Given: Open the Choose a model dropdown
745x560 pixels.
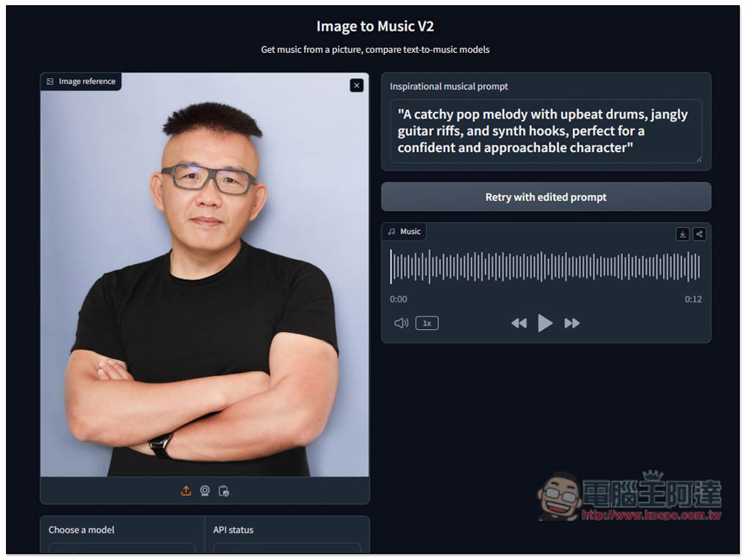Looking at the screenshot, I should tap(122, 550).
